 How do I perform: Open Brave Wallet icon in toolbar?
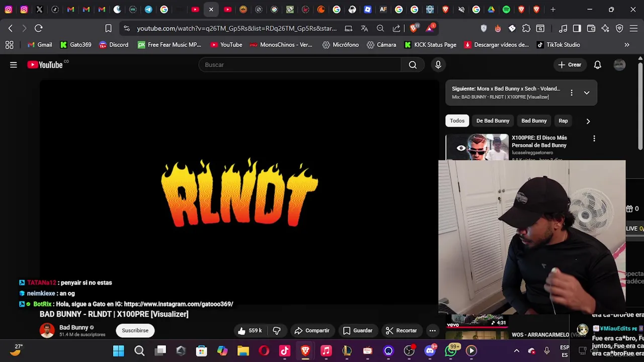(x=591, y=29)
